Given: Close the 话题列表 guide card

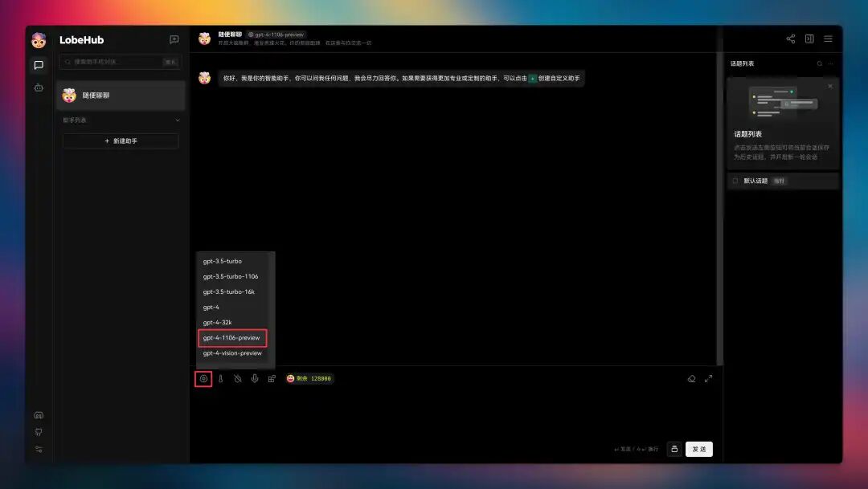Looking at the screenshot, I should tap(830, 86).
